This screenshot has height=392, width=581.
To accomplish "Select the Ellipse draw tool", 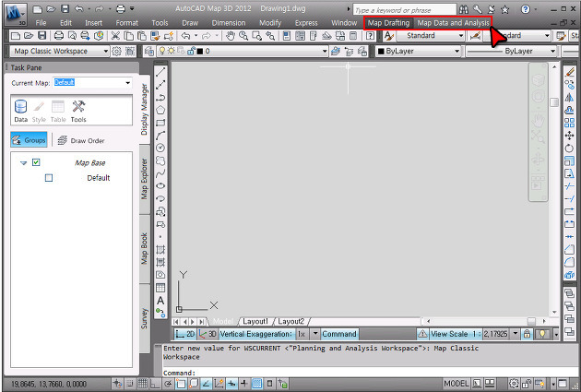I will 160,186.
